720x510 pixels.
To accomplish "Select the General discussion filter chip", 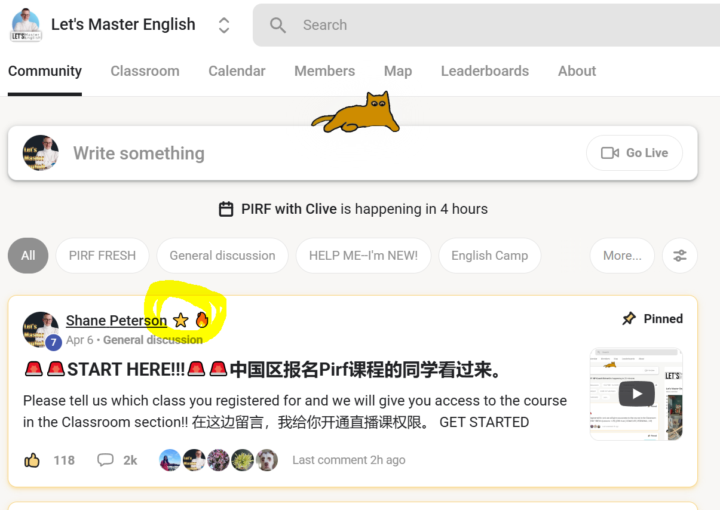I will [x=222, y=256].
